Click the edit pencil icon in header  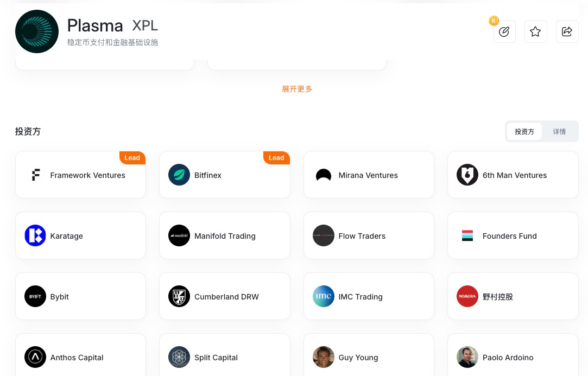point(504,31)
